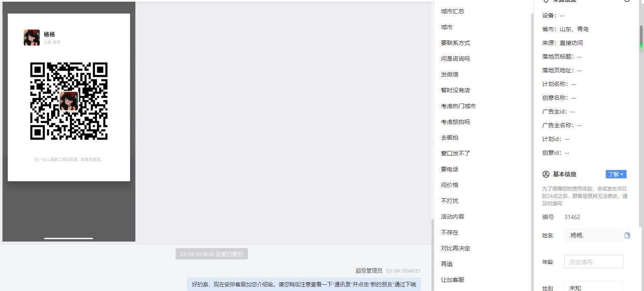Click the 创意名称 row
Image resolution: width=644 pixels, height=291 pixels.
[x=559, y=98]
